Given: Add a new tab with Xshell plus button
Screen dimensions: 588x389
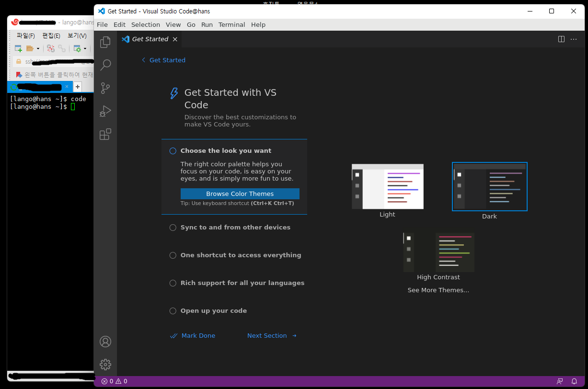Looking at the screenshot, I should click(77, 87).
